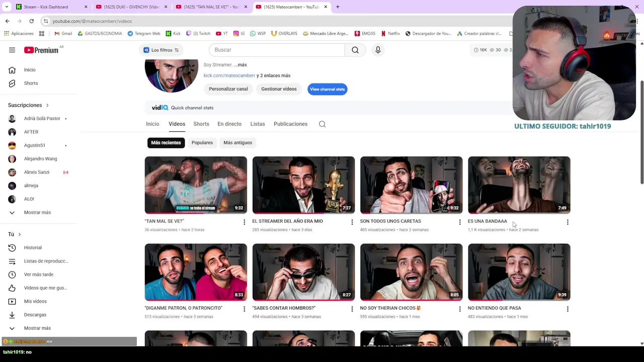Select the Populares filter chip
The image size is (644, 362).
click(202, 143)
